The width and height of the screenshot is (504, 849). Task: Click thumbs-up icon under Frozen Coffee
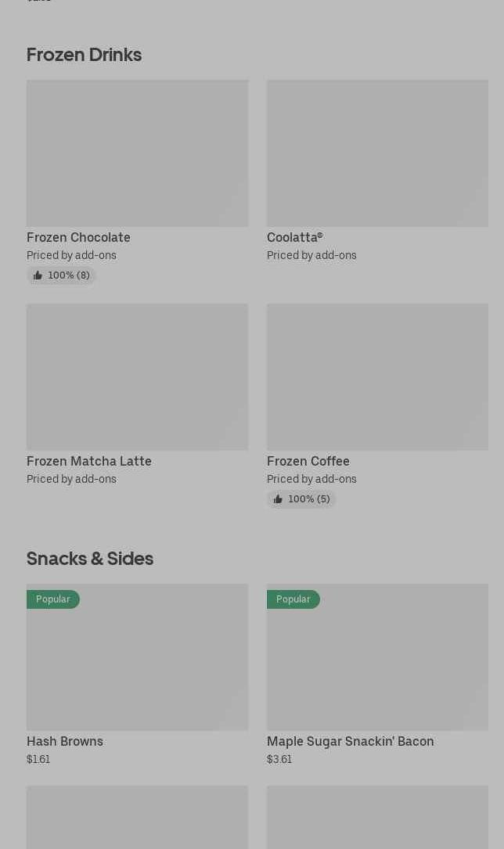278,499
